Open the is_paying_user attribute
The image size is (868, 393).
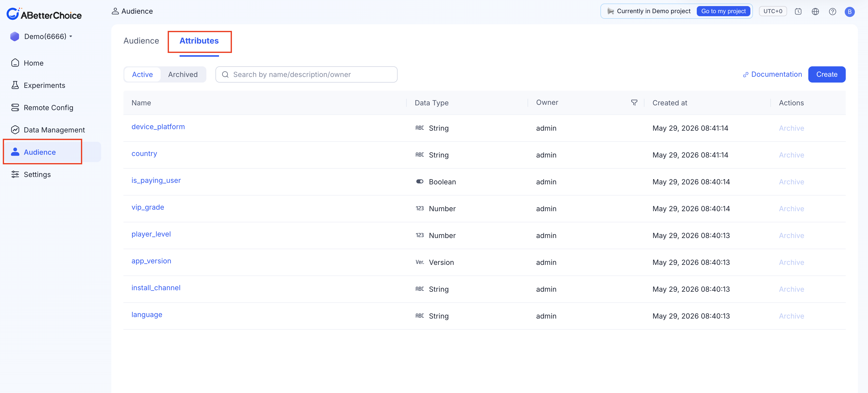[x=156, y=180]
